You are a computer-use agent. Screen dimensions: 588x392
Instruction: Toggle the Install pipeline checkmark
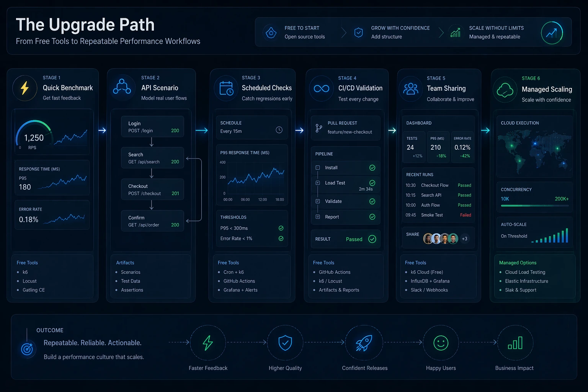[x=372, y=168]
